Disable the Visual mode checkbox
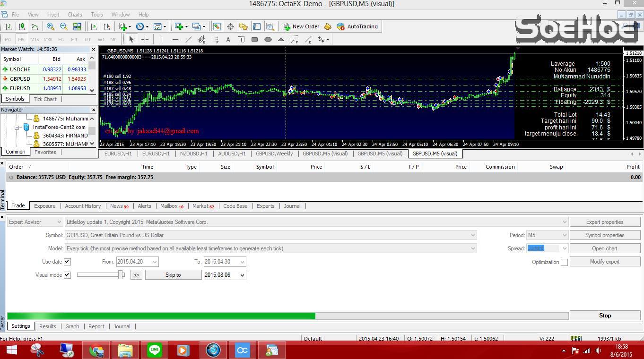Screen dimensions: 644x359 (x=67, y=275)
